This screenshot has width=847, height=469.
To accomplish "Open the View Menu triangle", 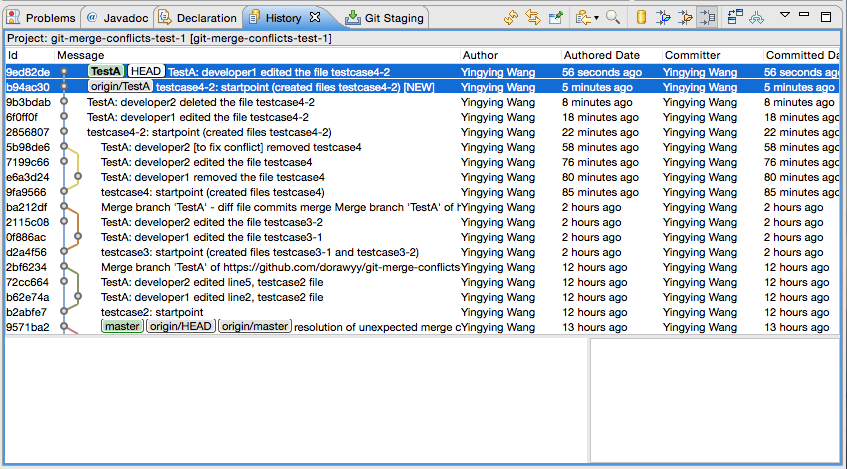I will (x=785, y=15).
